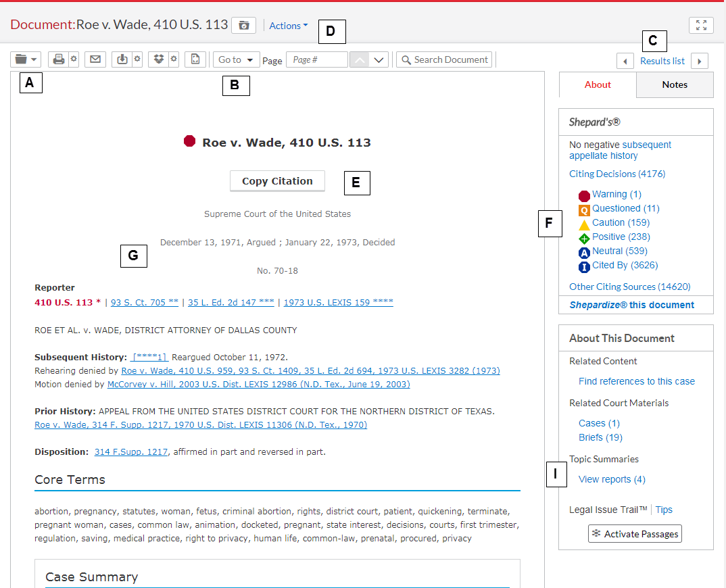Switch to the Notes tab
Screen dimensions: 726x588
pos(675,84)
